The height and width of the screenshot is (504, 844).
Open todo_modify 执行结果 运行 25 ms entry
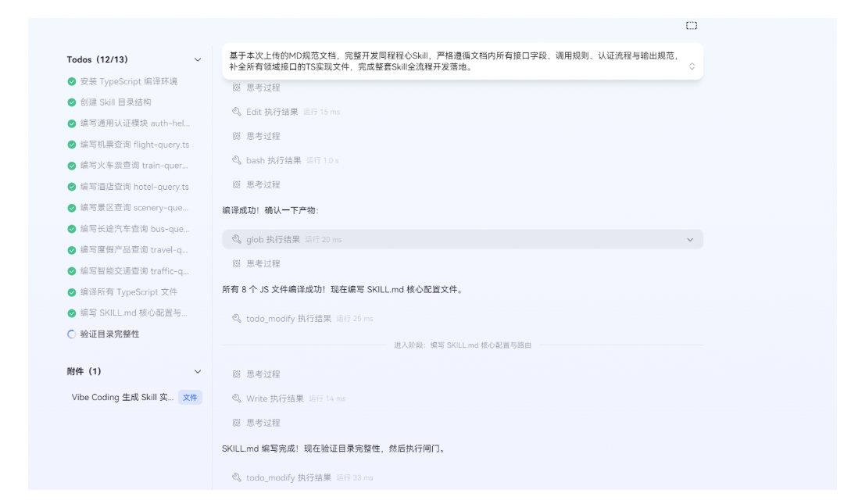[x=288, y=319]
